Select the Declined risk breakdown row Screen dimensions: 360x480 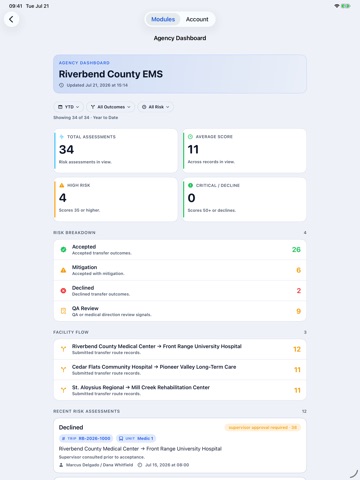tap(180, 291)
